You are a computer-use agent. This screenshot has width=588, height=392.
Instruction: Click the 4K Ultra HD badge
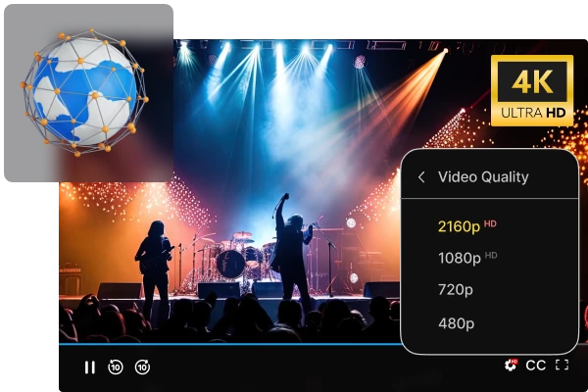point(532,90)
